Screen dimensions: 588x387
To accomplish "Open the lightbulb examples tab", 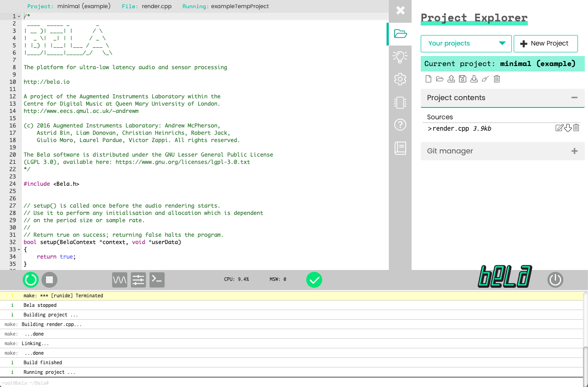I will (x=400, y=57).
